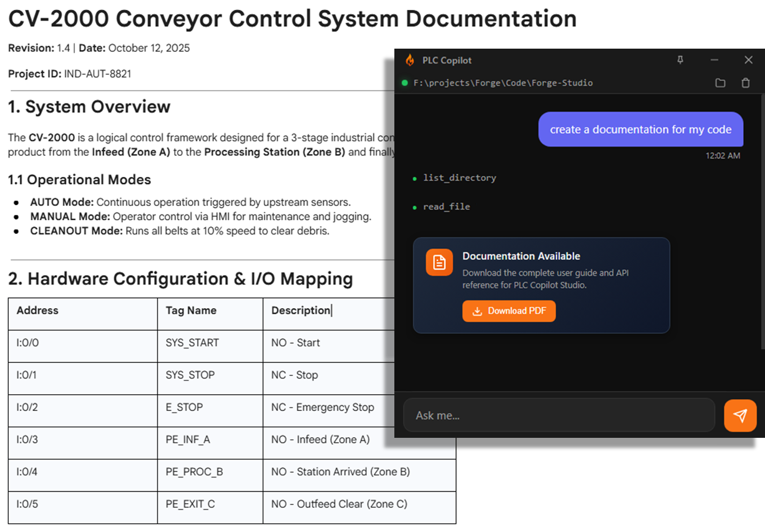Select the E_STOP tag name cell
The width and height of the screenshot is (765, 532).
pos(184,407)
